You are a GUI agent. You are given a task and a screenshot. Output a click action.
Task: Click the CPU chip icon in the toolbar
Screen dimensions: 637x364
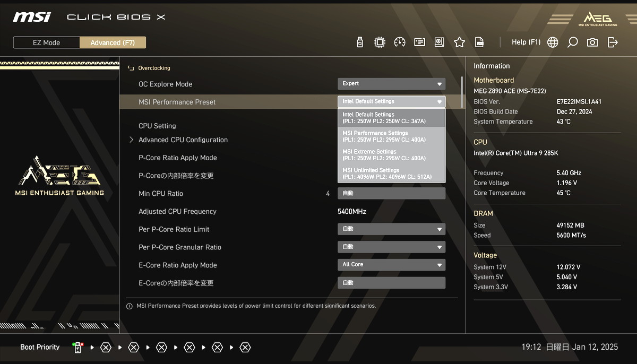click(x=380, y=42)
